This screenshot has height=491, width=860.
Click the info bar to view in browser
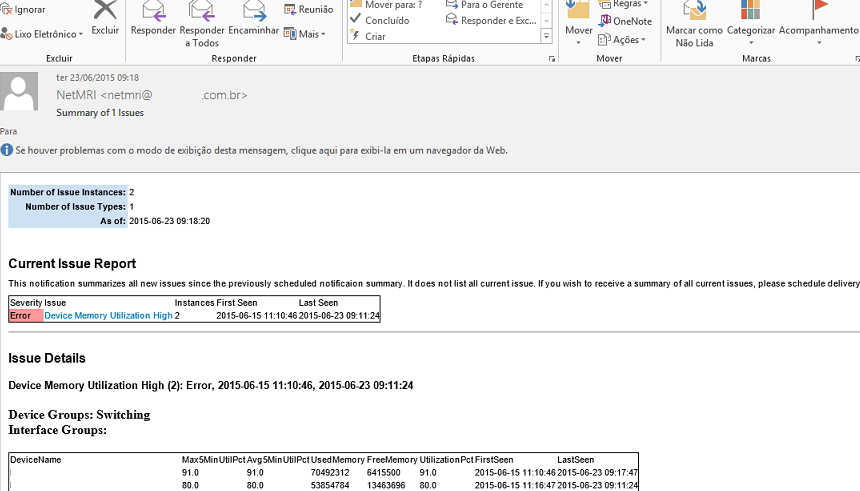pyautogui.click(x=260, y=150)
